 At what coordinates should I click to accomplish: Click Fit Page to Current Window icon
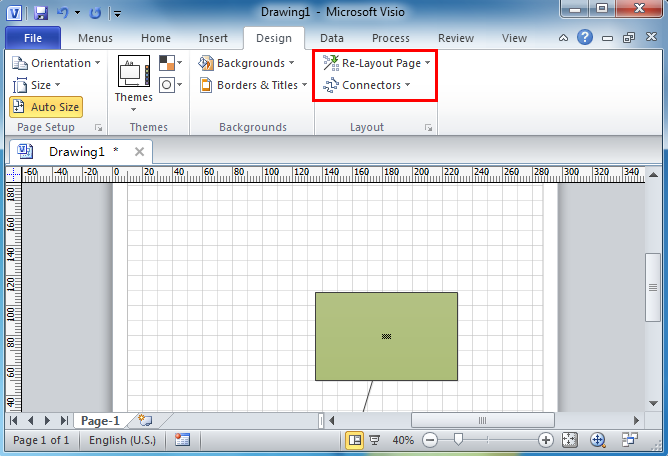click(570, 440)
